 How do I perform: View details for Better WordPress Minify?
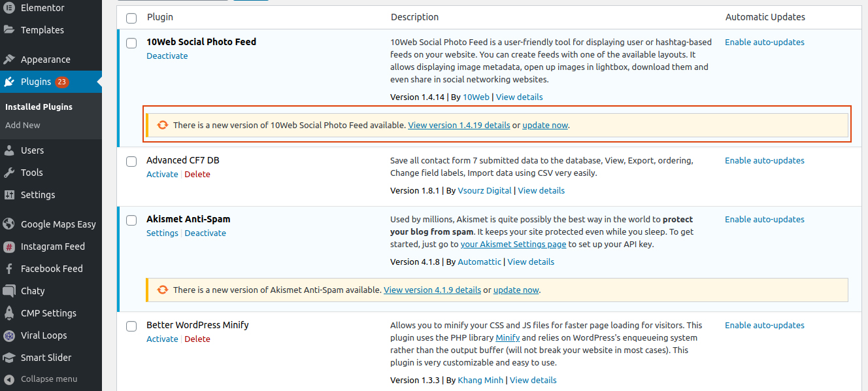[533, 380]
